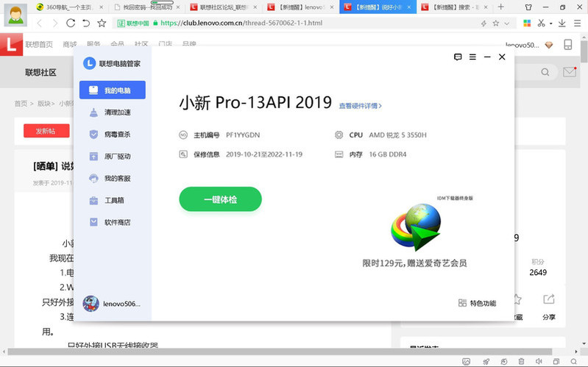588x367 pixels.
Task: Open 清理加速 in the sidebar
Action: pyautogui.click(x=112, y=112)
